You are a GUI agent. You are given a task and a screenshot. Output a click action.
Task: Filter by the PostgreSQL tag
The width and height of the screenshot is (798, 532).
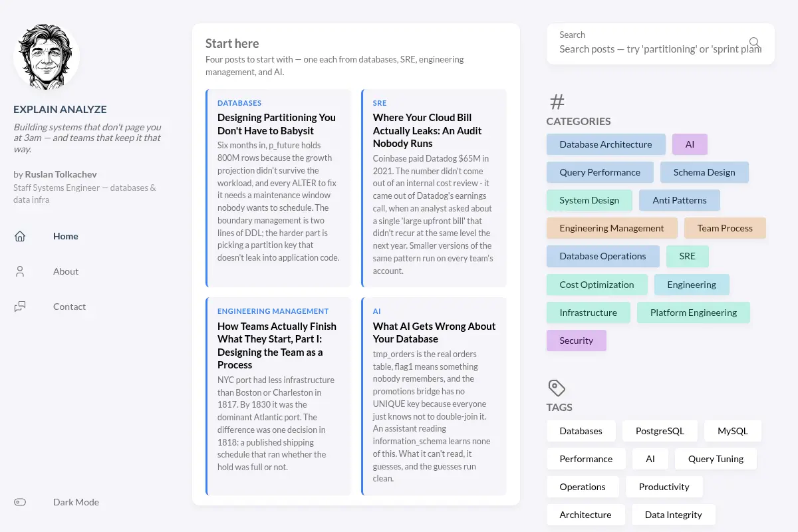point(660,431)
